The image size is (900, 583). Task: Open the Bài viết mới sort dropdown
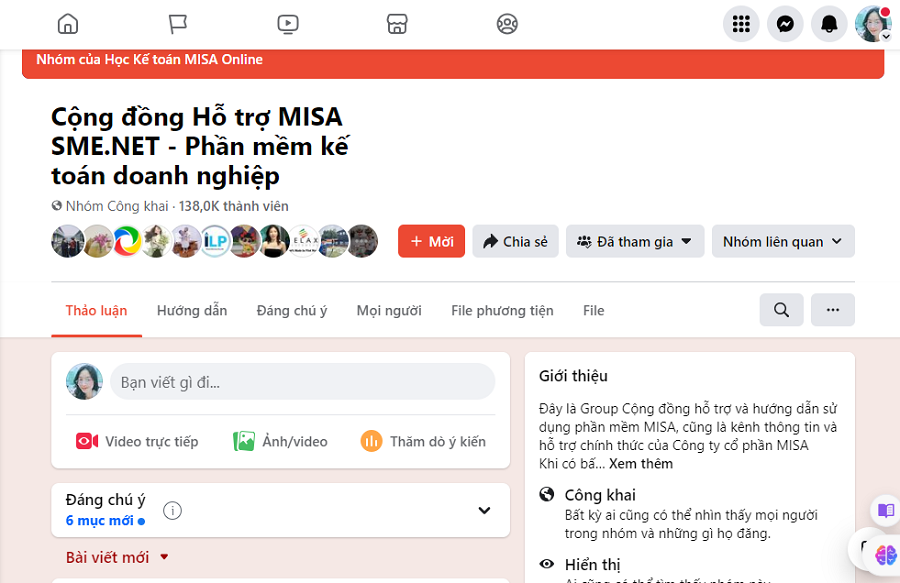pyautogui.click(x=117, y=557)
